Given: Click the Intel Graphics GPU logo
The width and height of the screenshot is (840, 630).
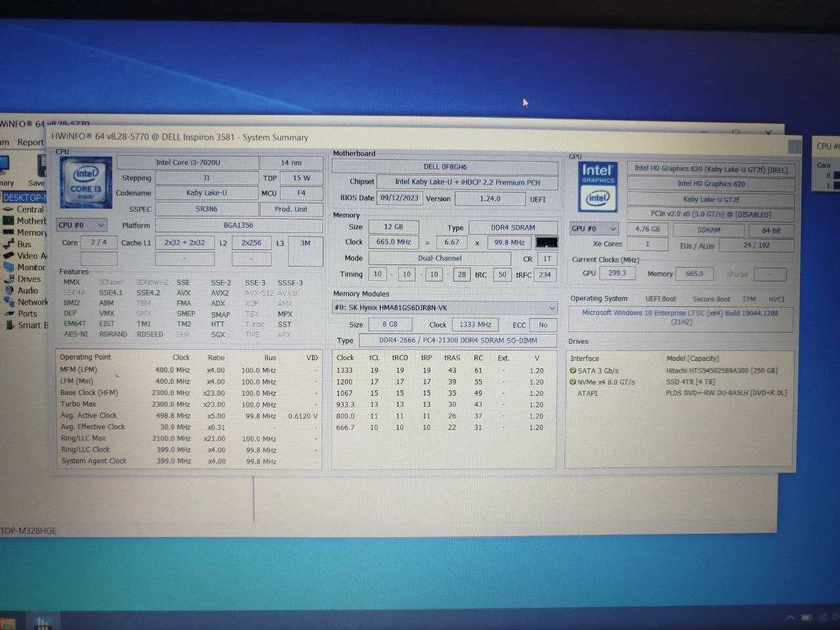Looking at the screenshot, I should (x=598, y=186).
